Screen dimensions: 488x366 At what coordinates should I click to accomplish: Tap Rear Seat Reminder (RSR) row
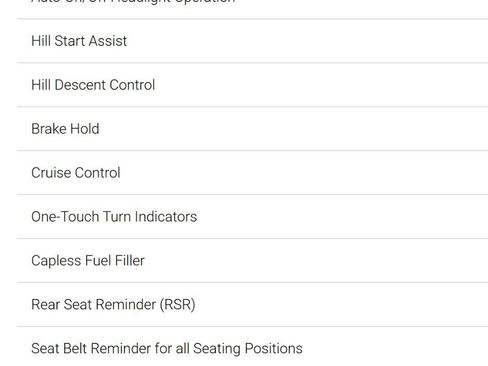pos(252,305)
